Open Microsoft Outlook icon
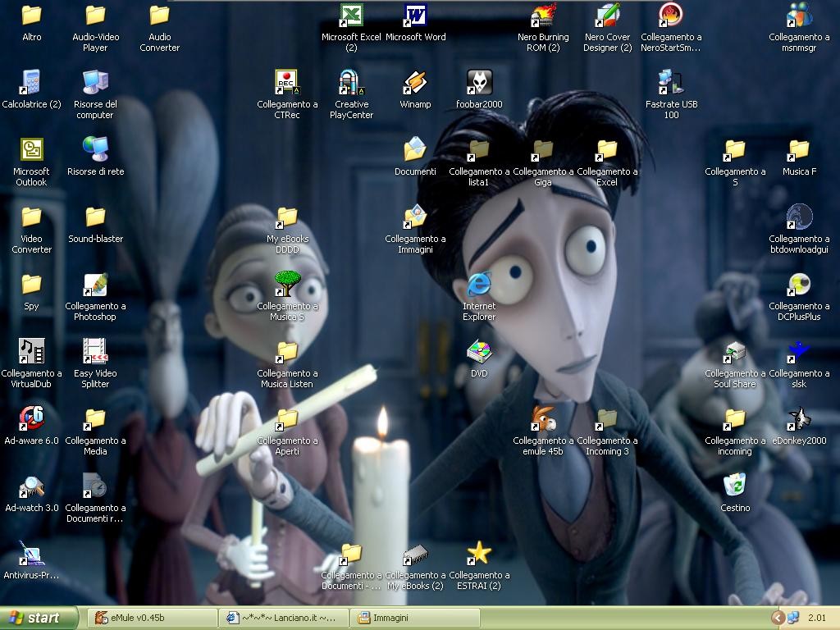 coord(32,150)
